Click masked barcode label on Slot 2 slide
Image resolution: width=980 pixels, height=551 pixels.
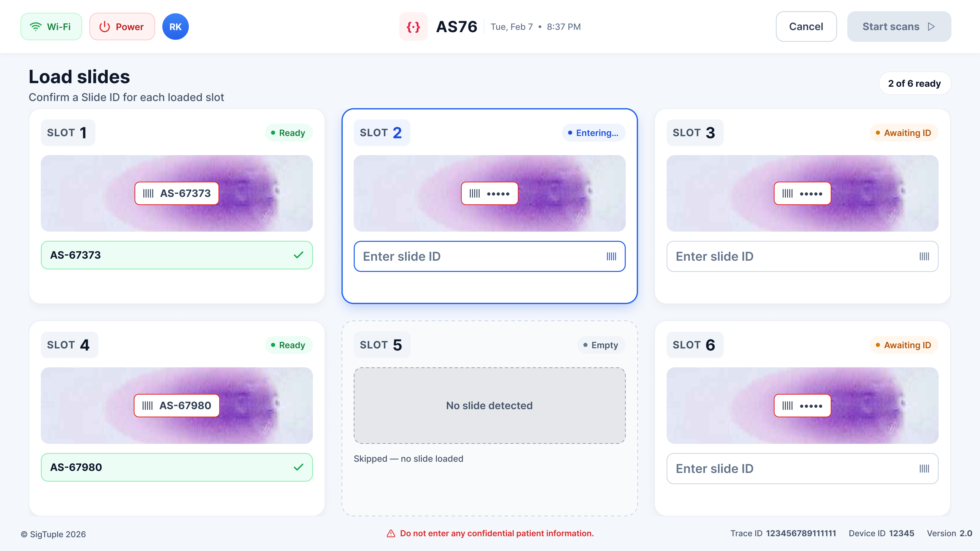[x=490, y=193]
